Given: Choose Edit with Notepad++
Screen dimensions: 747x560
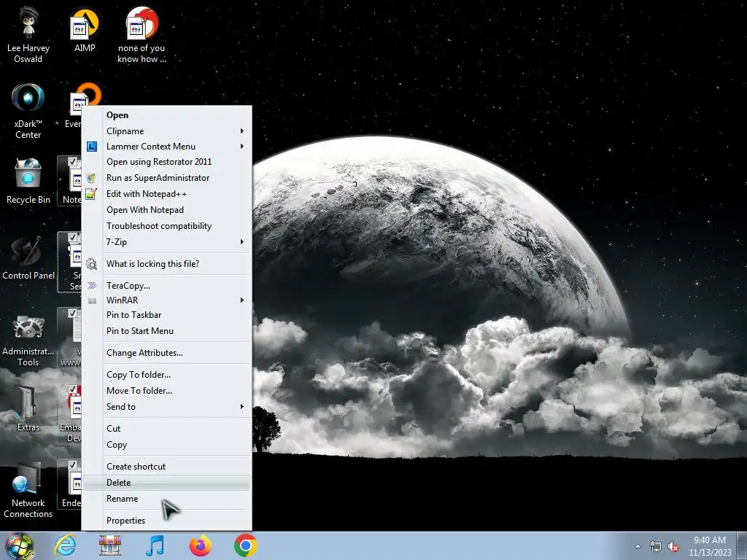Looking at the screenshot, I should click(167, 194).
